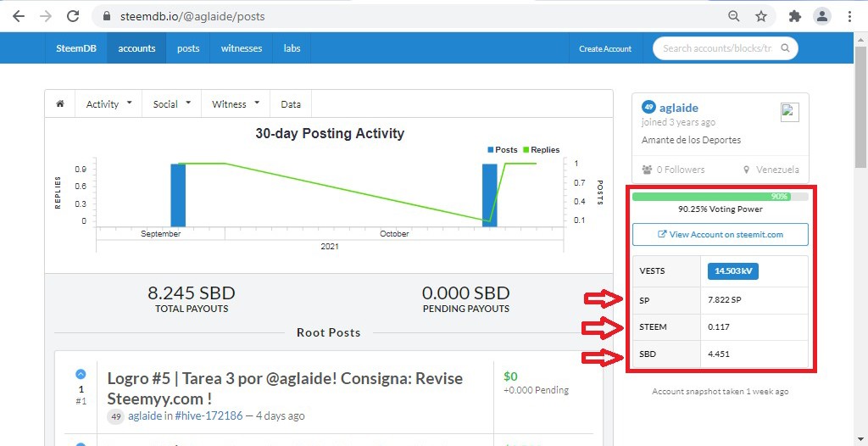
Task: Open Chrome three-dot menu
Action: click(x=849, y=16)
